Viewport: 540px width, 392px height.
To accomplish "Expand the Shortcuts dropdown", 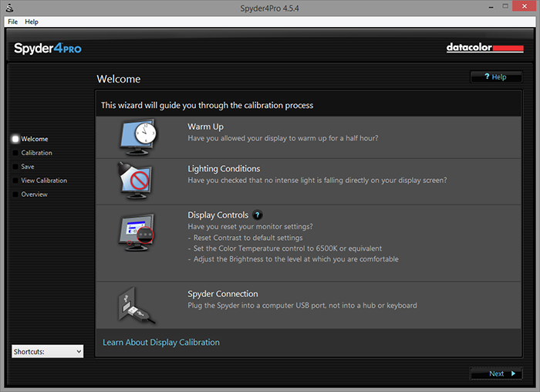I will [47, 351].
